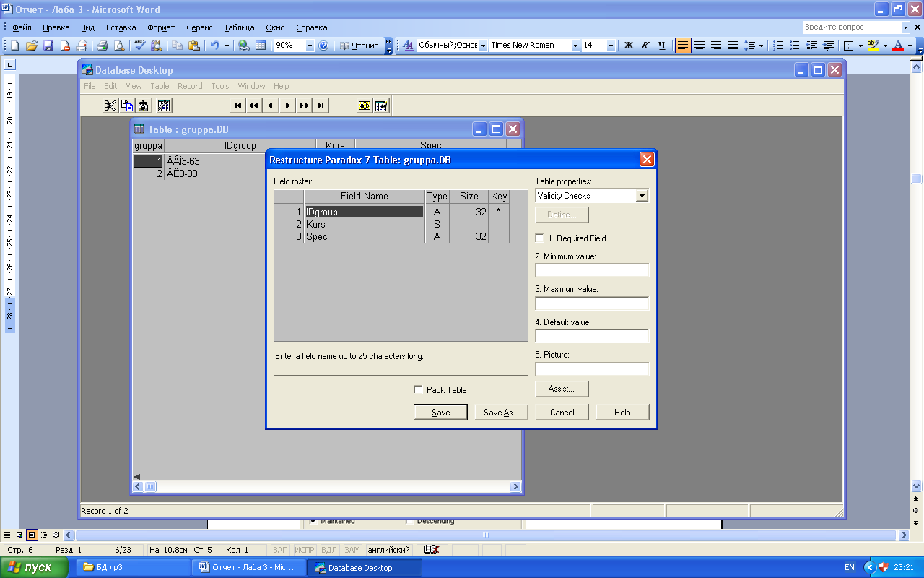This screenshot has width=924, height=578.
Task: Toggle Italic formatting in Word
Action: (x=645, y=46)
